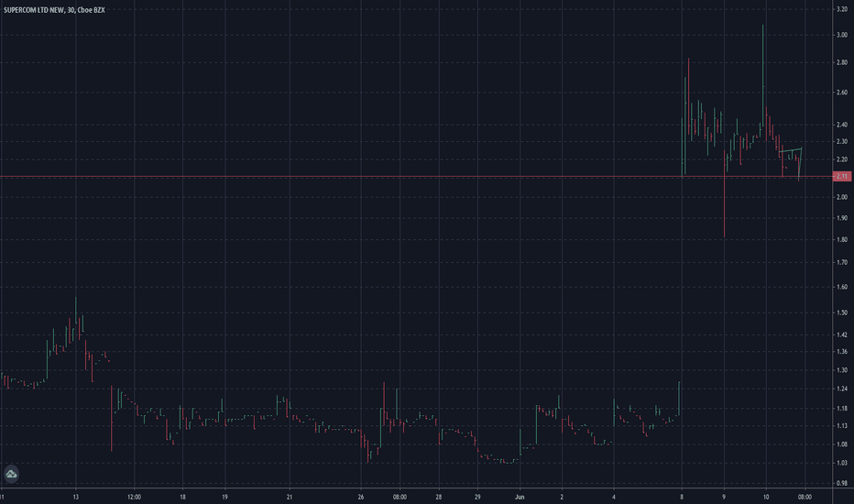Click the 13 date label on time axis
Image resolution: width=854 pixels, height=504 pixels.
pyautogui.click(x=76, y=497)
